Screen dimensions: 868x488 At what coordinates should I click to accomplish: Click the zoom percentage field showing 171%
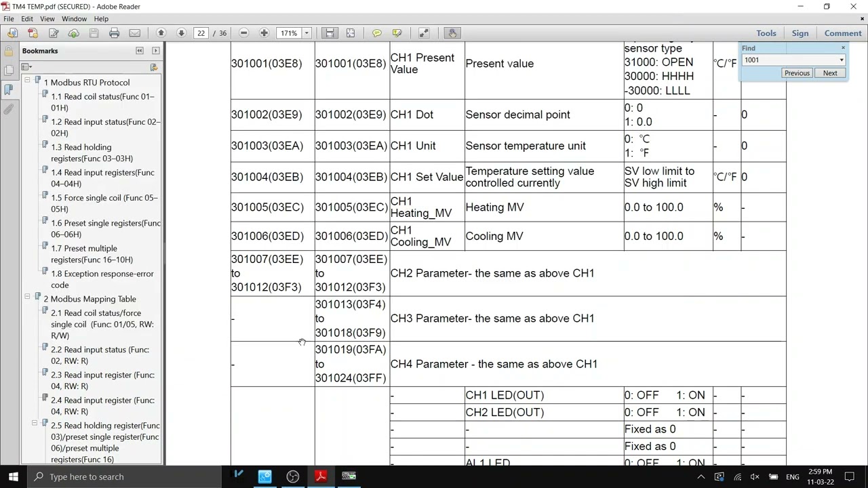click(x=289, y=33)
